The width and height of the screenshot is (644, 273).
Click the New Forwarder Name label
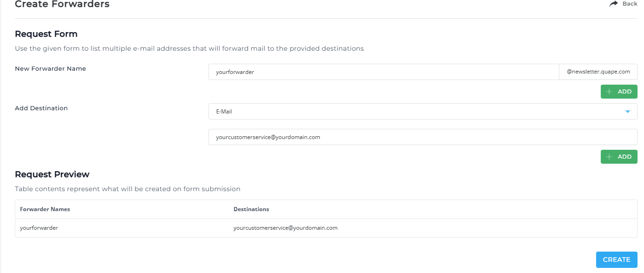pyautogui.click(x=50, y=68)
